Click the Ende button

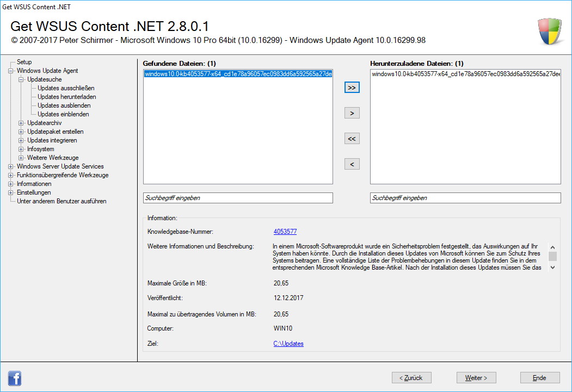540,378
